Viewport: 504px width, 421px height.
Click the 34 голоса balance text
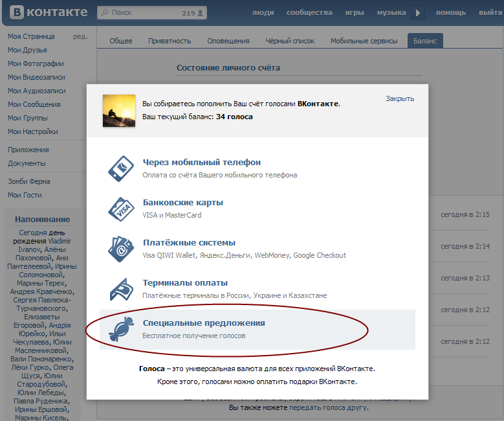(234, 117)
